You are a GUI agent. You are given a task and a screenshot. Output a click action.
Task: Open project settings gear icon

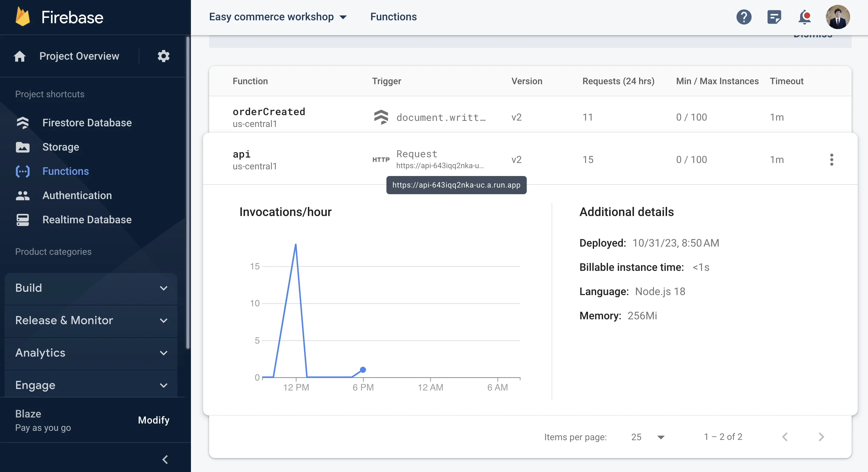point(163,56)
